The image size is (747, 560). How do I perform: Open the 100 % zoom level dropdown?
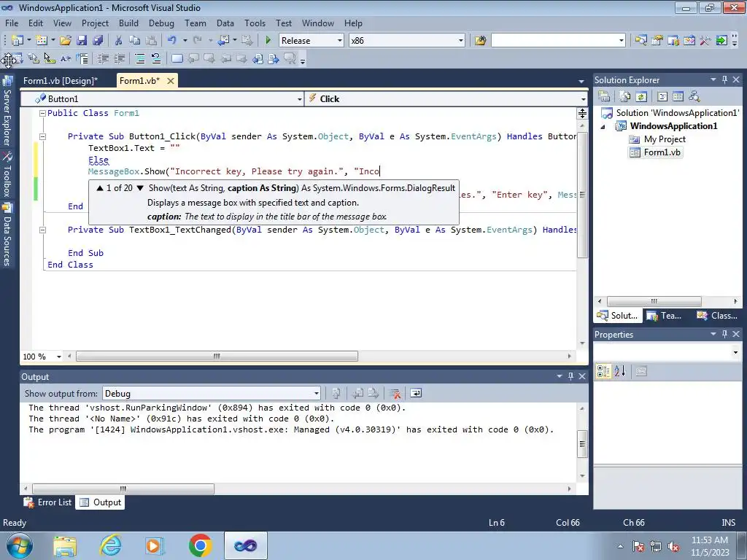[59, 356]
